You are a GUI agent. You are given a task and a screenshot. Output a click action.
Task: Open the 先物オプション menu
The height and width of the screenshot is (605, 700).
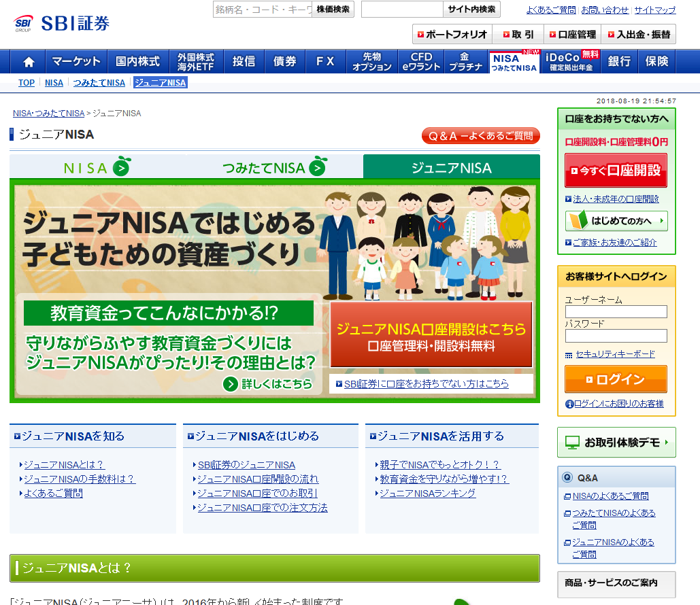[372, 62]
